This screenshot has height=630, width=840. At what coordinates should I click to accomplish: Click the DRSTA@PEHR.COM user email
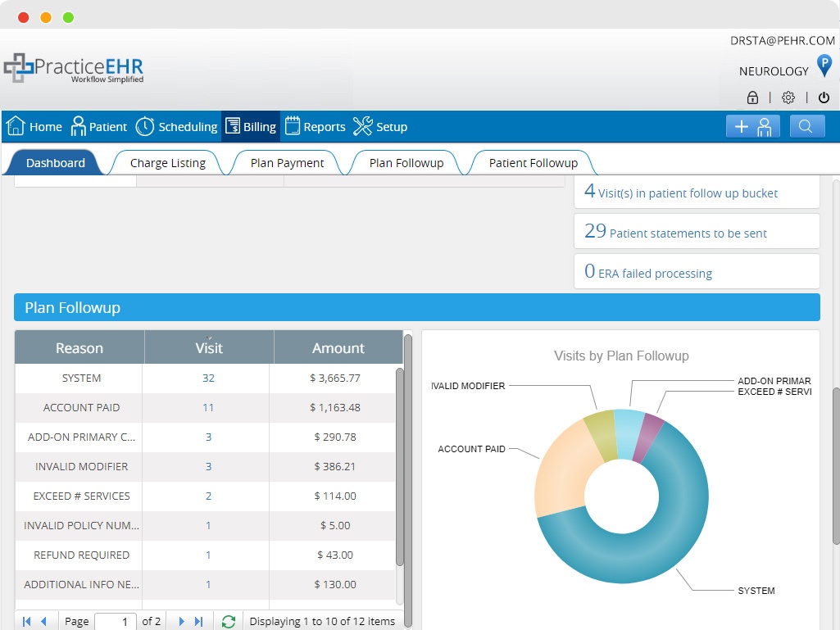click(782, 41)
